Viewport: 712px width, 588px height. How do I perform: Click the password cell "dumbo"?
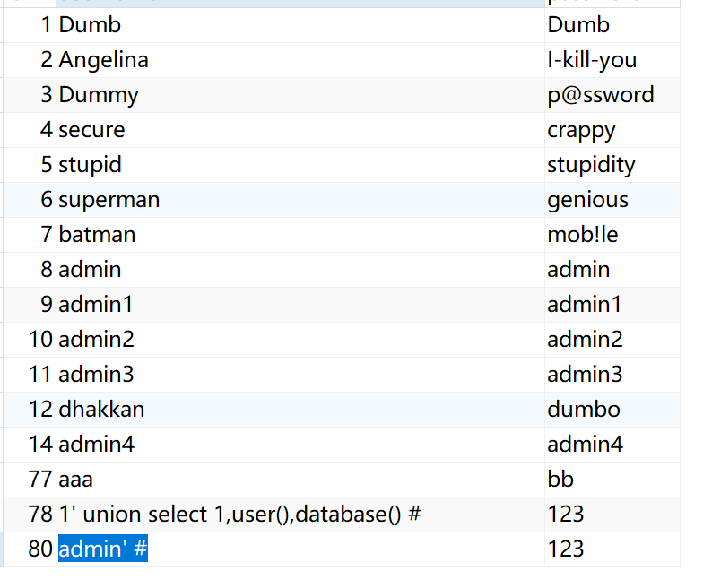tap(612, 410)
